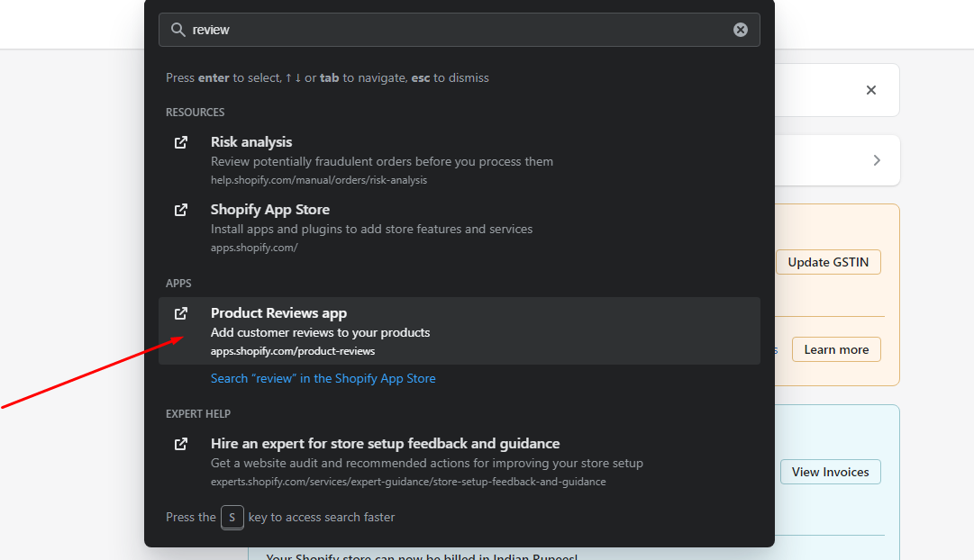This screenshot has width=974, height=560.
Task: Click the 'Press enter to select' hint text
Action: click(x=327, y=77)
